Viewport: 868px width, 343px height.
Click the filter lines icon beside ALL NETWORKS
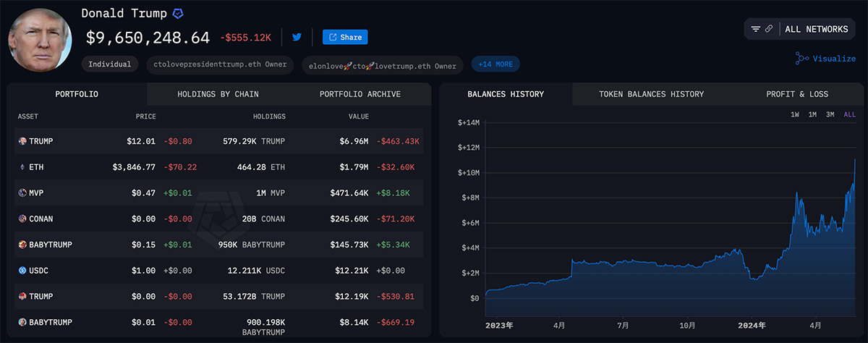[x=756, y=29]
